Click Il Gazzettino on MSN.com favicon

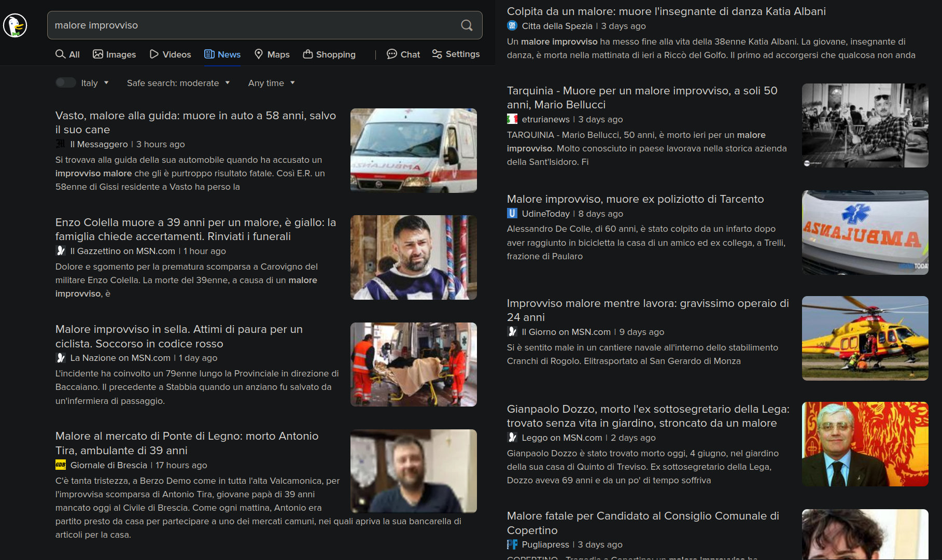click(60, 251)
